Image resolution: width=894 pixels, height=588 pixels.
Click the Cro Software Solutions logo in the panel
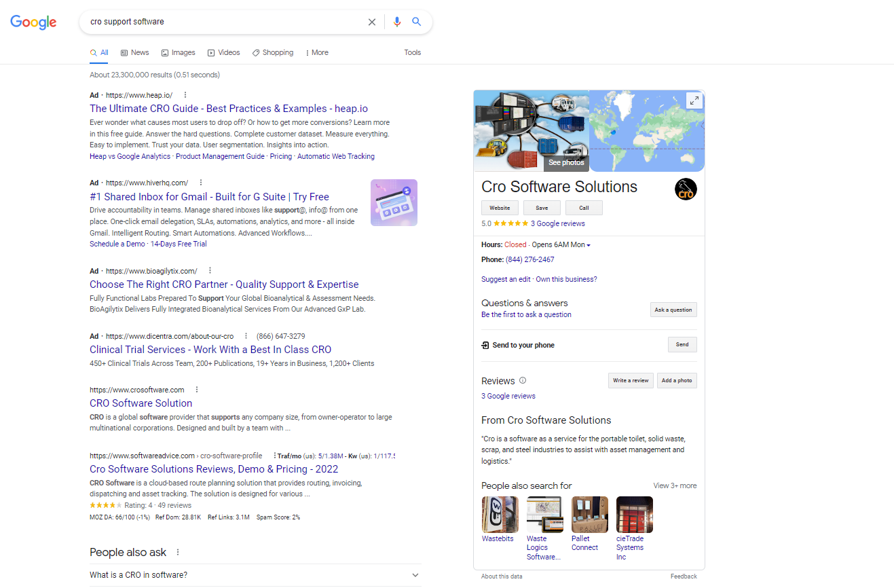click(x=685, y=189)
